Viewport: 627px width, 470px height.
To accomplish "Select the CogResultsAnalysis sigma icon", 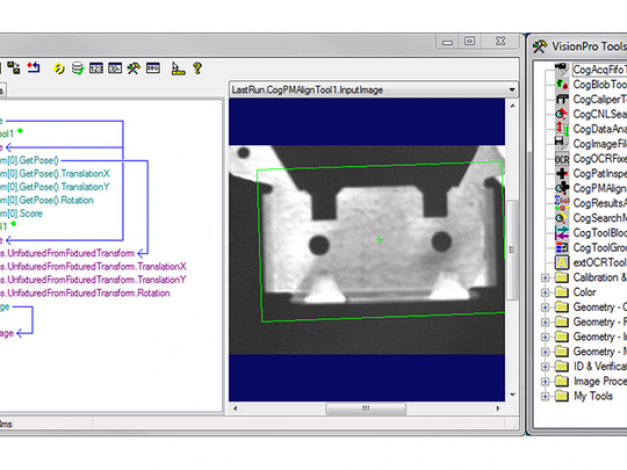I will 562,203.
